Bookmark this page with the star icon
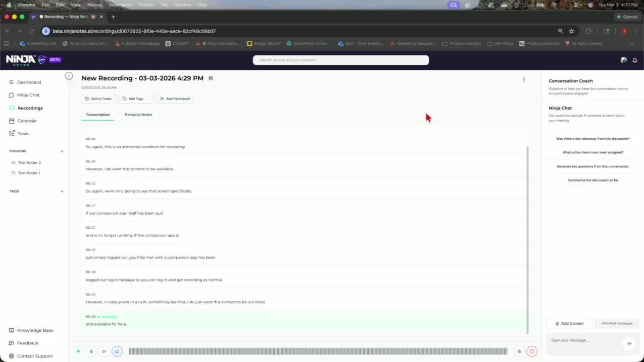The width and height of the screenshot is (644, 362). (x=572, y=31)
